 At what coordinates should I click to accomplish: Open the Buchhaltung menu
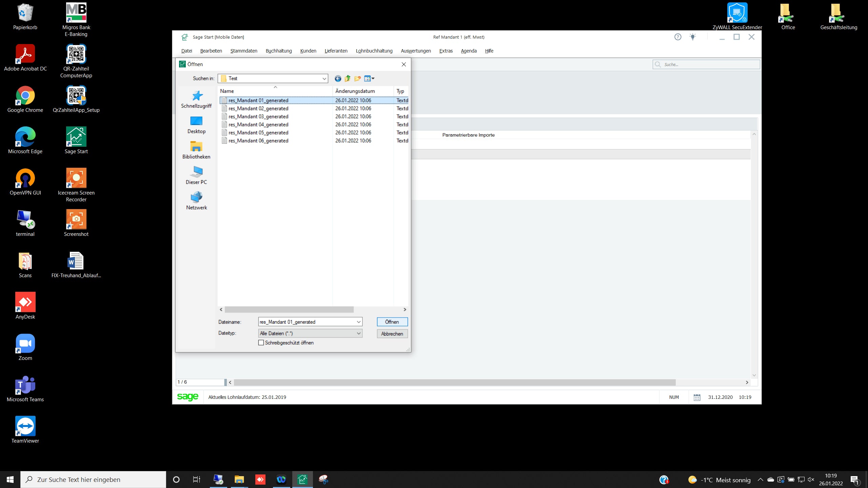coord(278,51)
